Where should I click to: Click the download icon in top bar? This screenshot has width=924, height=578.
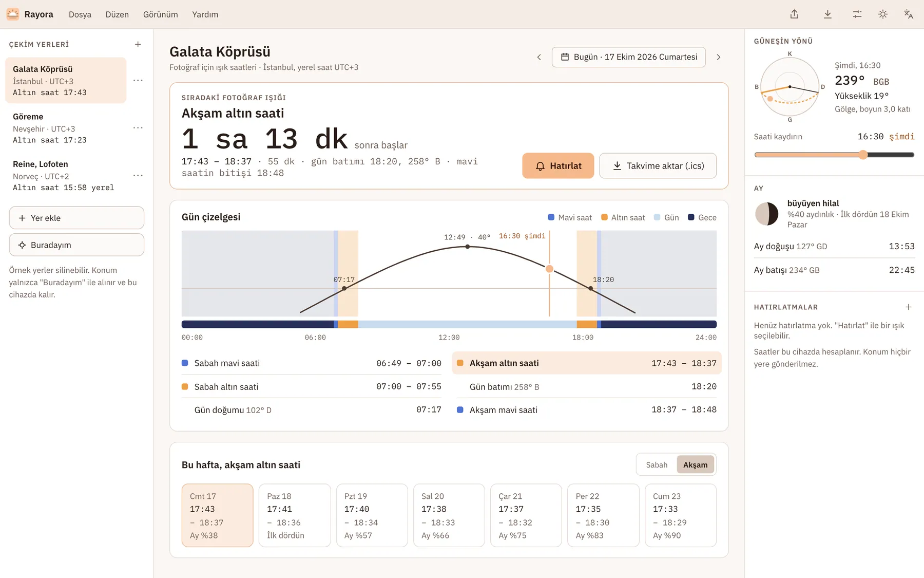tap(827, 14)
